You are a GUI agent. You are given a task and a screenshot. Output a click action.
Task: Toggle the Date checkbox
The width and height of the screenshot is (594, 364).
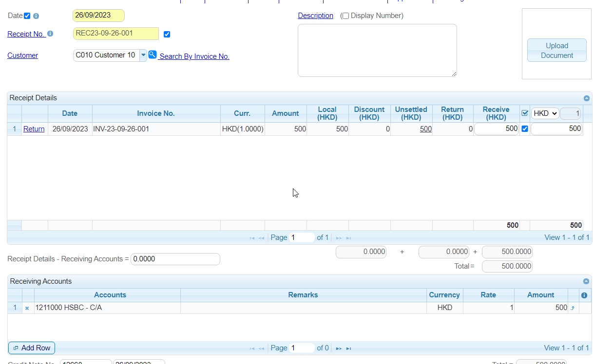[x=27, y=16]
